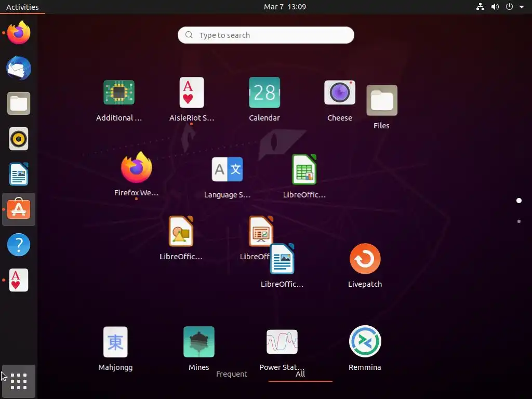Open the network status icon
The width and height of the screenshot is (532, 399).
[x=480, y=7]
